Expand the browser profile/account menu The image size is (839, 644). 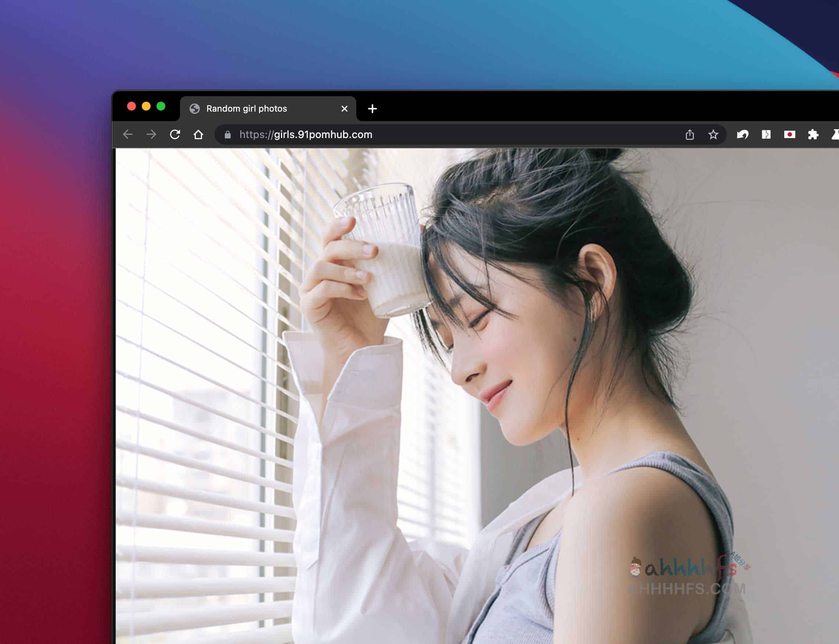point(833,134)
